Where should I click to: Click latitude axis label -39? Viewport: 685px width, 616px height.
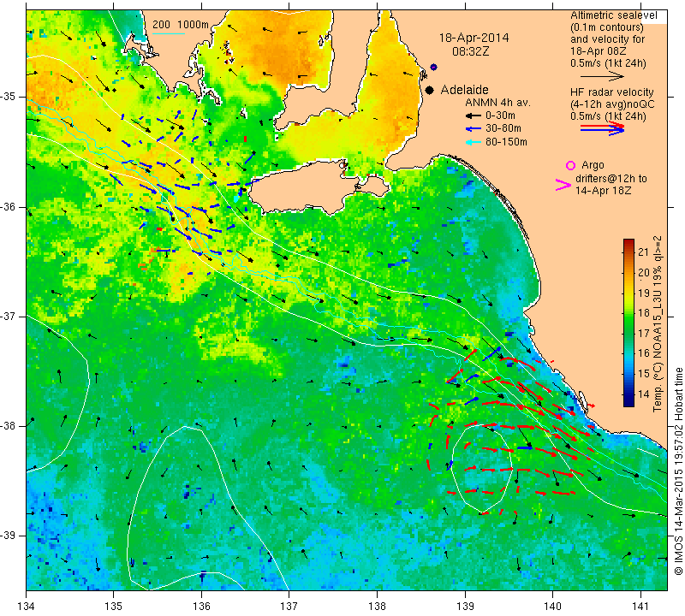[x=9, y=535]
